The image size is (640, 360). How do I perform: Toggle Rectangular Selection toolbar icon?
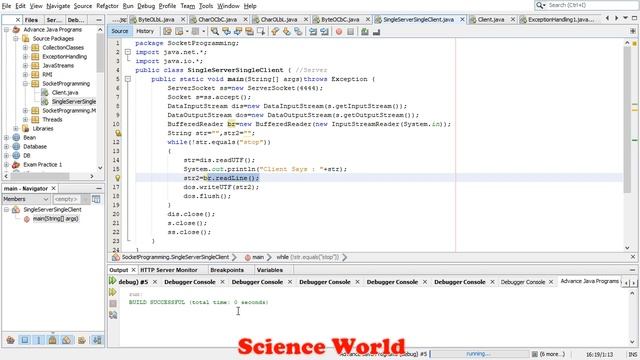(x=261, y=31)
